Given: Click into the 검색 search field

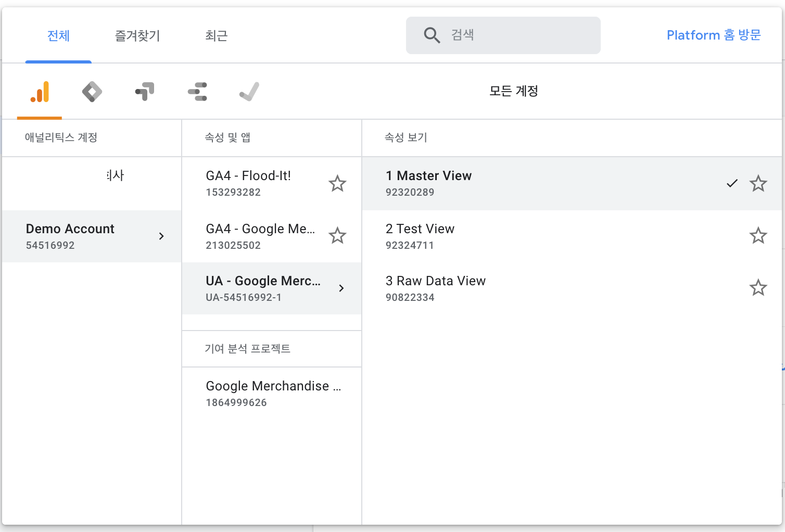Looking at the screenshot, I should 503,35.
